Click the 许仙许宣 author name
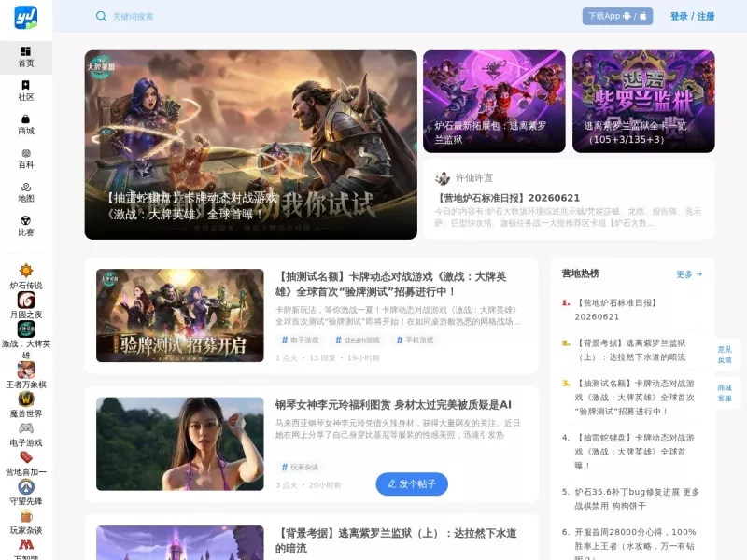This screenshot has height=560, width=747. pyautogui.click(x=474, y=178)
